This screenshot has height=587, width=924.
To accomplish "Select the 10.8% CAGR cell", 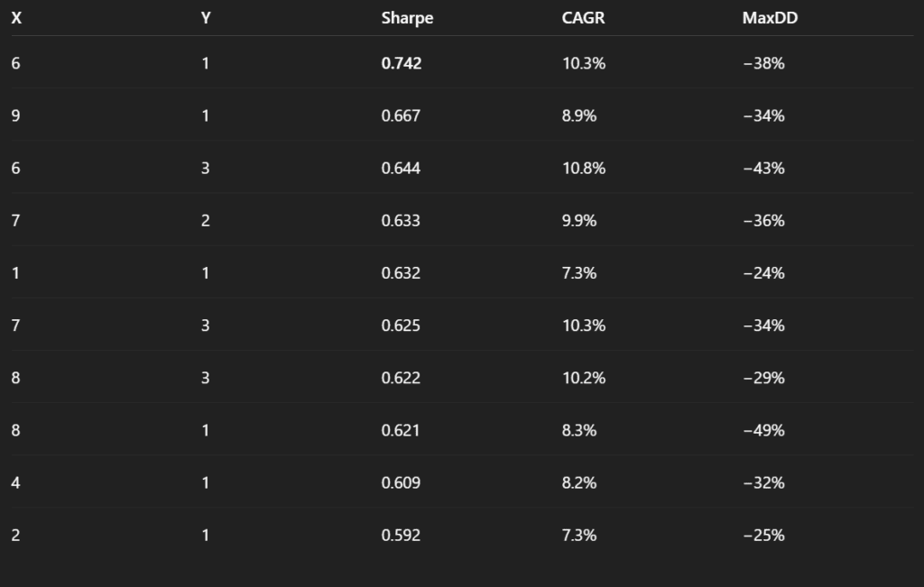I will [583, 169].
